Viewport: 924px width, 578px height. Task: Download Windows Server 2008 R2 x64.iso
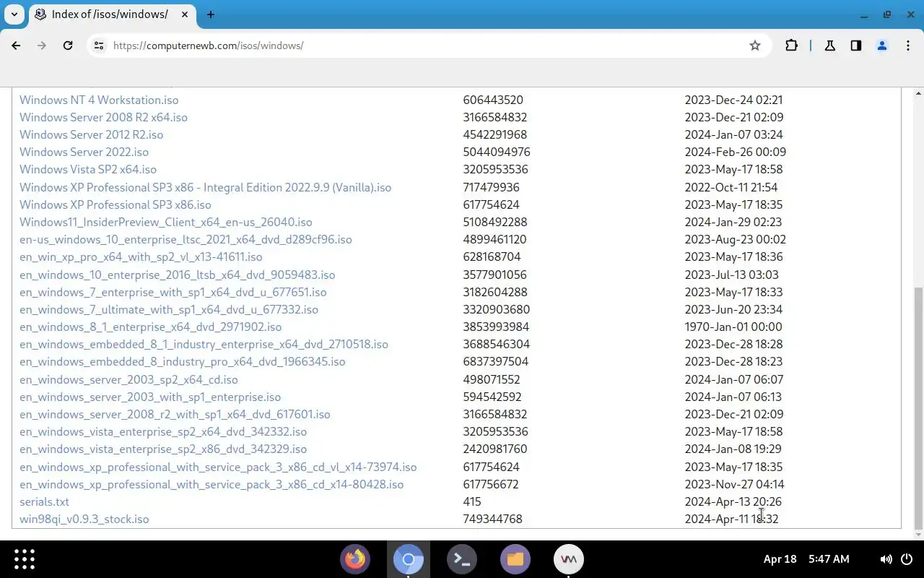[103, 117]
